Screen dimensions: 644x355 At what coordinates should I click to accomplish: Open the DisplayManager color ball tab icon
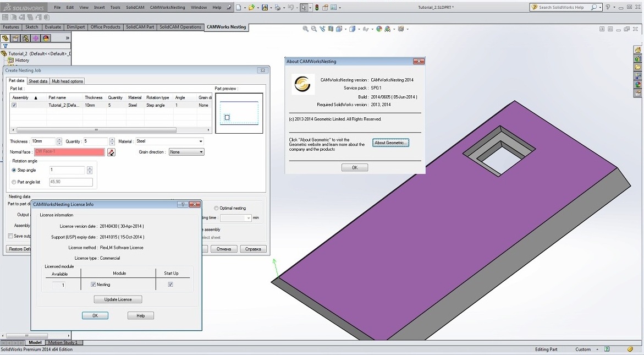pos(46,38)
